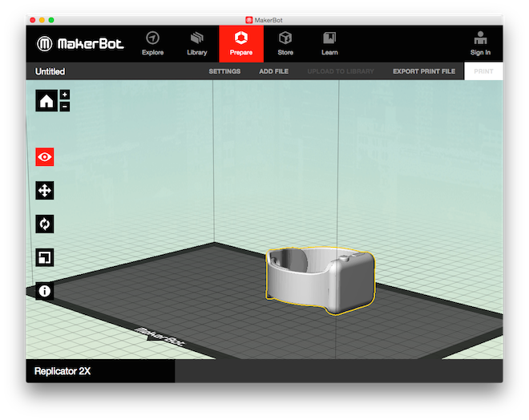Zoom out with minus button
Image resolution: width=529 pixels, height=420 pixels.
pyautogui.click(x=65, y=107)
